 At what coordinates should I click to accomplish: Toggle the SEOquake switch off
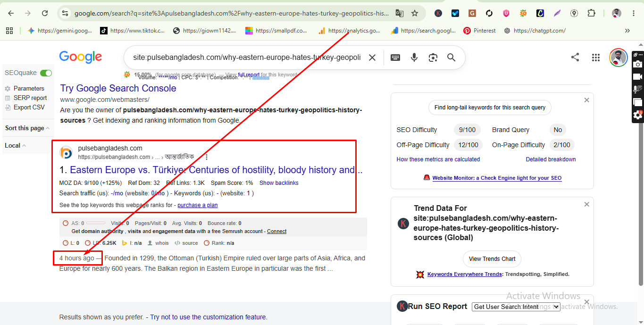coord(46,73)
